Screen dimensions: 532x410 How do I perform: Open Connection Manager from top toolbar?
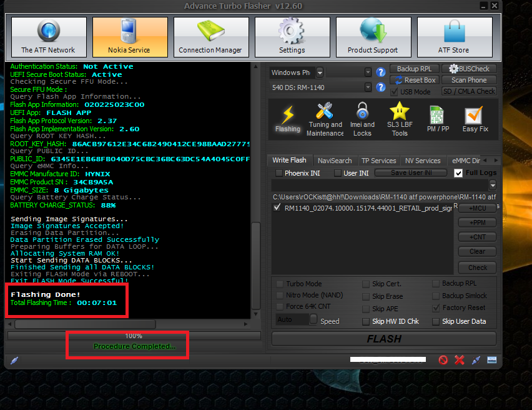click(210, 37)
